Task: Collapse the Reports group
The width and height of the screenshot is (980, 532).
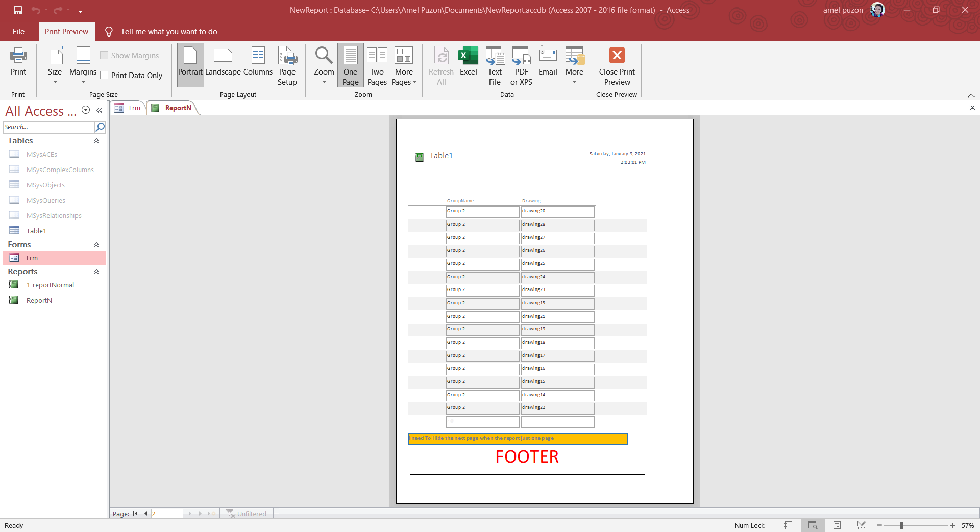Action: [x=96, y=272]
